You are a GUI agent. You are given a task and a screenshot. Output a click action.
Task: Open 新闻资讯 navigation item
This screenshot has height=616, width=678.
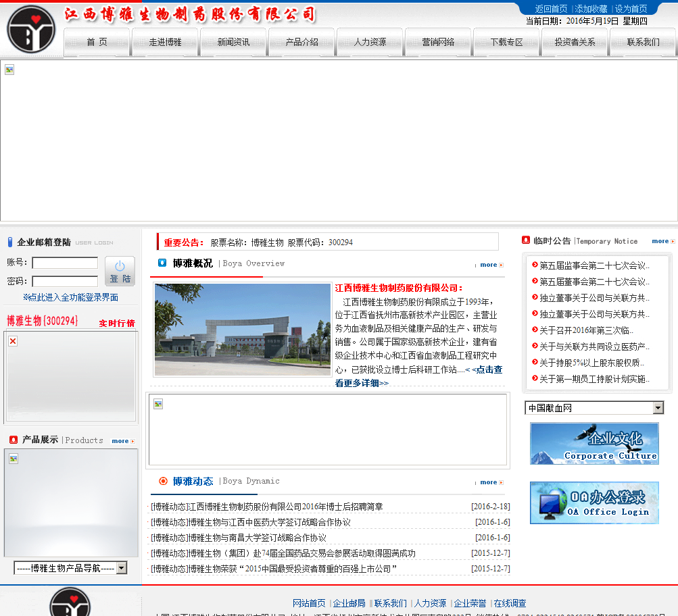[233, 42]
